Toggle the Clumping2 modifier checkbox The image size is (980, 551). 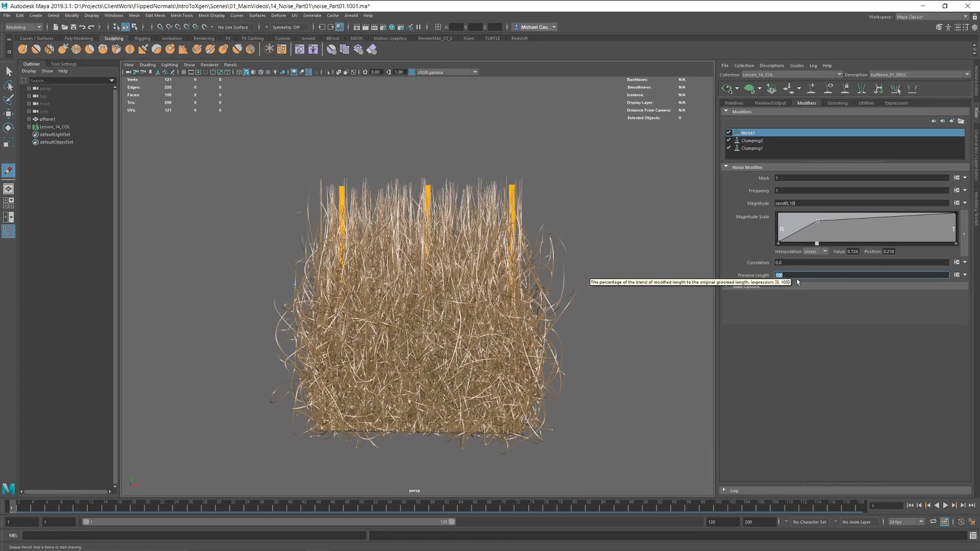coord(729,140)
